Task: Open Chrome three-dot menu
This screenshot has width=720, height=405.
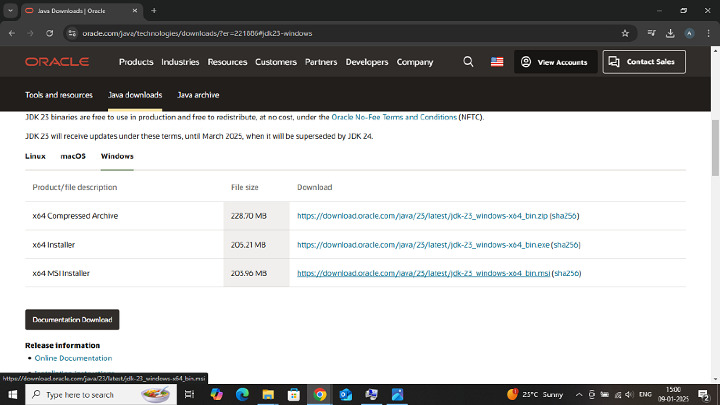Action: click(709, 33)
